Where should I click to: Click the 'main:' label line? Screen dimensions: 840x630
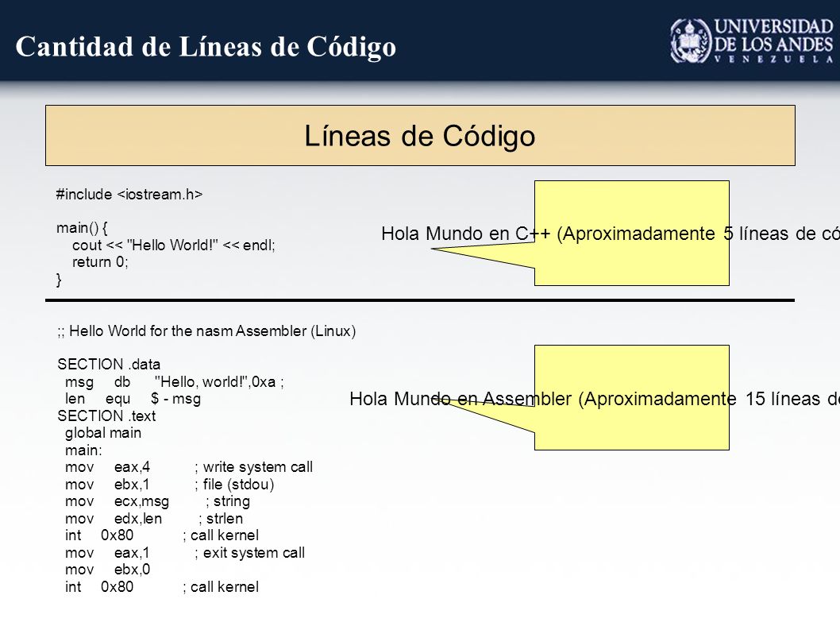[83, 450]
